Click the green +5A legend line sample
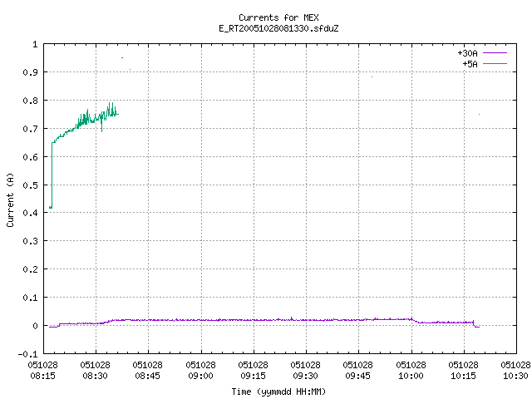532x399 pixels. (x=495, y=63)
